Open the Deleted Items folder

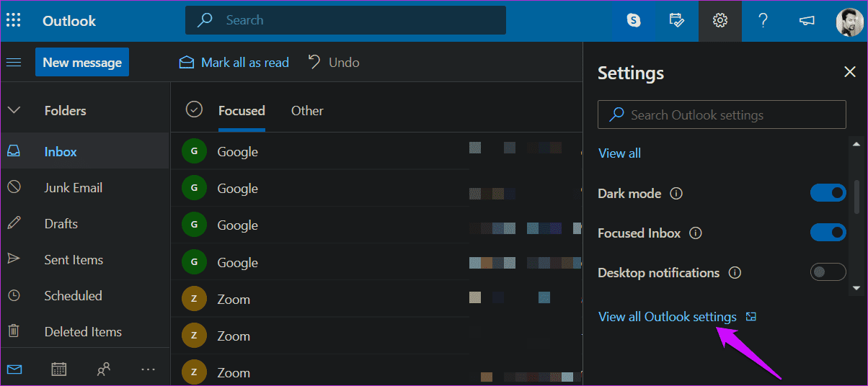[85, 332]
